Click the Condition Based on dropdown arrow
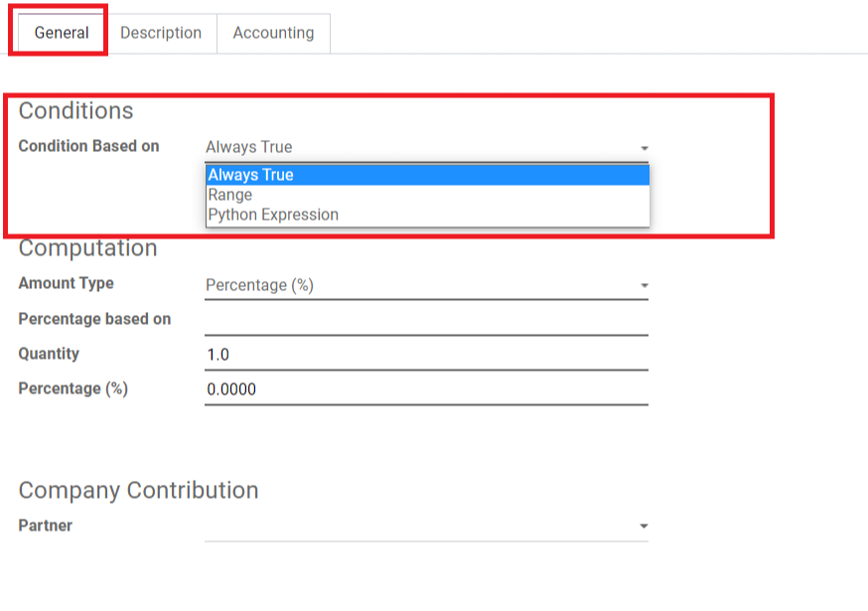868x611 pixels. click(x=644, y=148)
